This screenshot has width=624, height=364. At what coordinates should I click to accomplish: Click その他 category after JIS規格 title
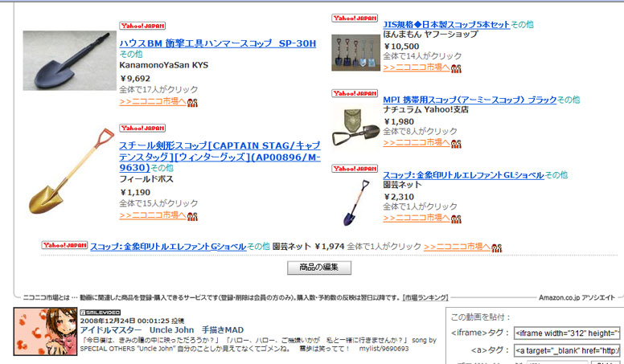pyautogui.click(x=522, y=25)
